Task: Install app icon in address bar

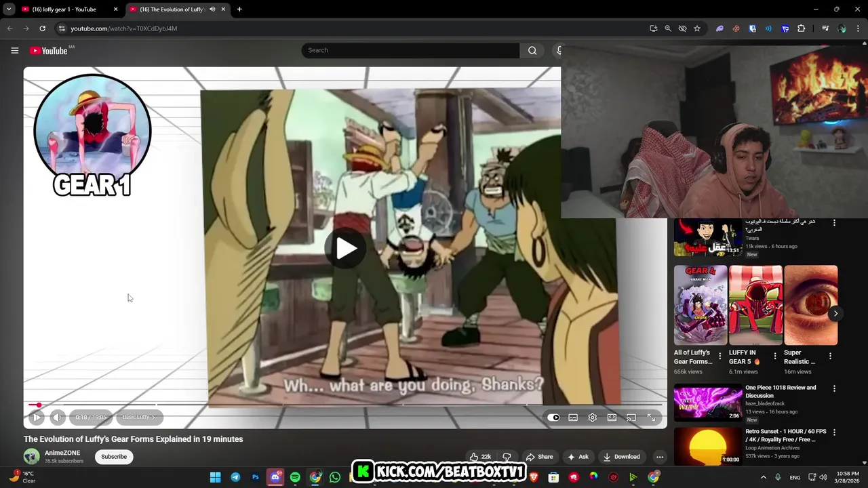Action: (653, 28)
